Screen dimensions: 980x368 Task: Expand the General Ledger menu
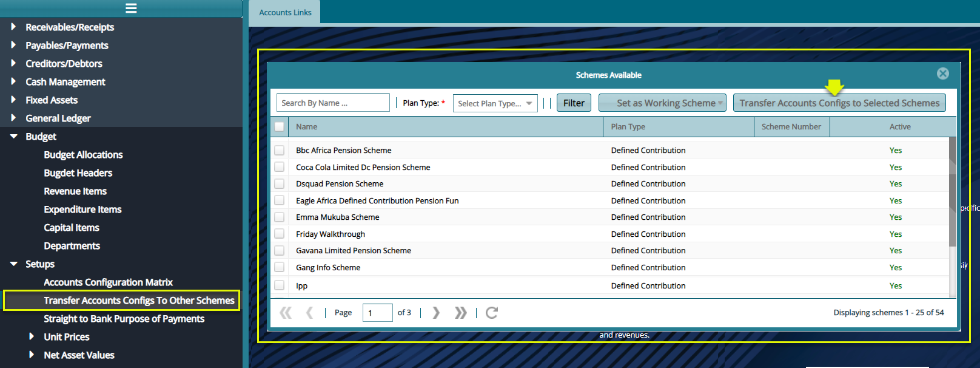13,118
